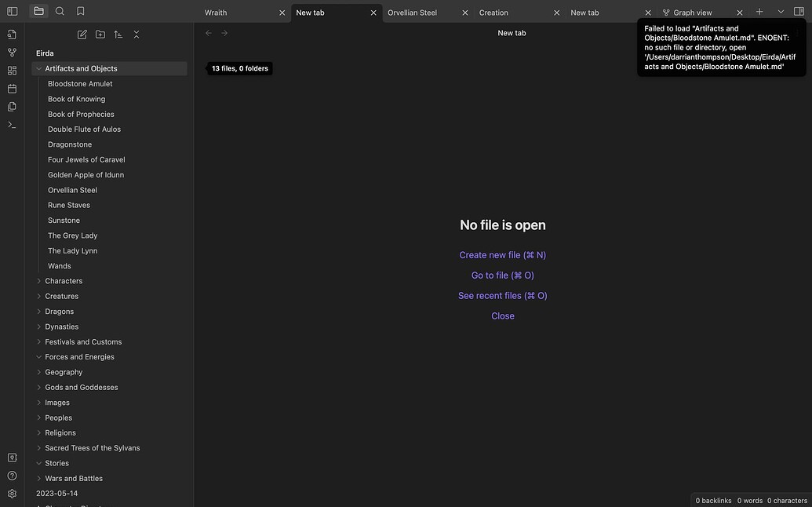
Task: Open the quick switcher from the ribbon
Action: [x=12, y=35]
